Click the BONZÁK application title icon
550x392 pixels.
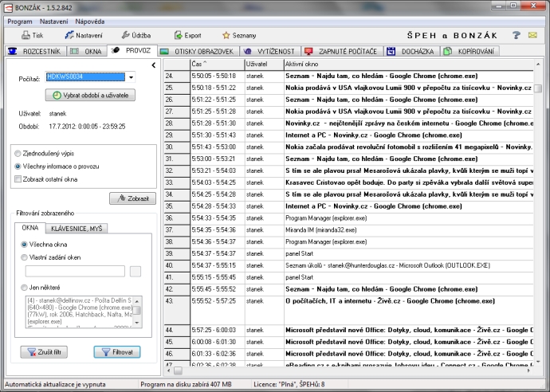click(x=9, y=7)
